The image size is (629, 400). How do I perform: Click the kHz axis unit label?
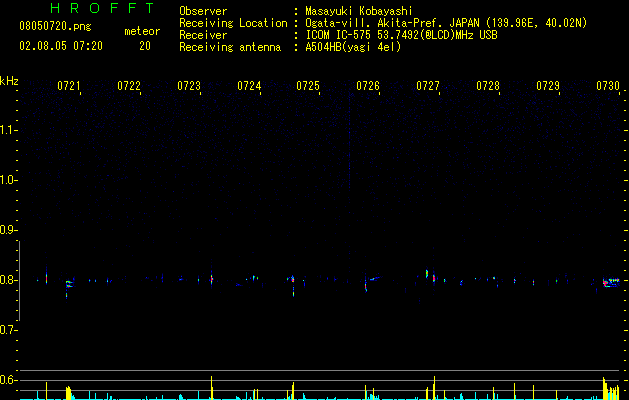pyautogui.click(x=9, y=81)
